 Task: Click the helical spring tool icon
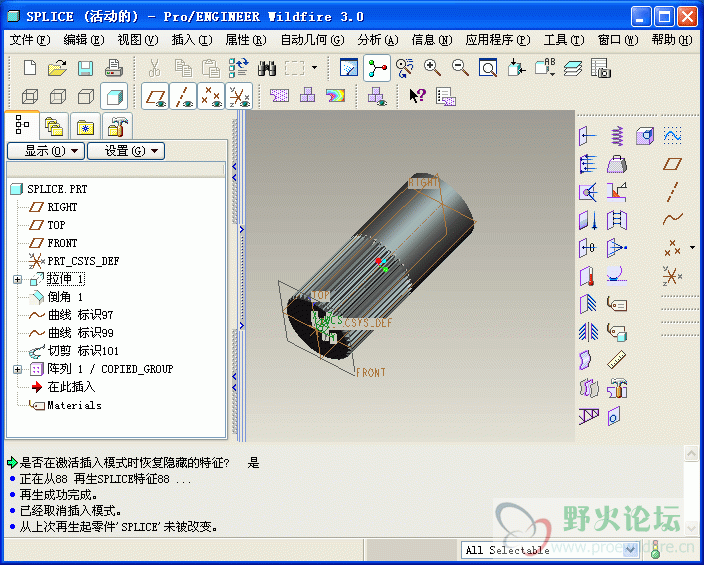617,136
